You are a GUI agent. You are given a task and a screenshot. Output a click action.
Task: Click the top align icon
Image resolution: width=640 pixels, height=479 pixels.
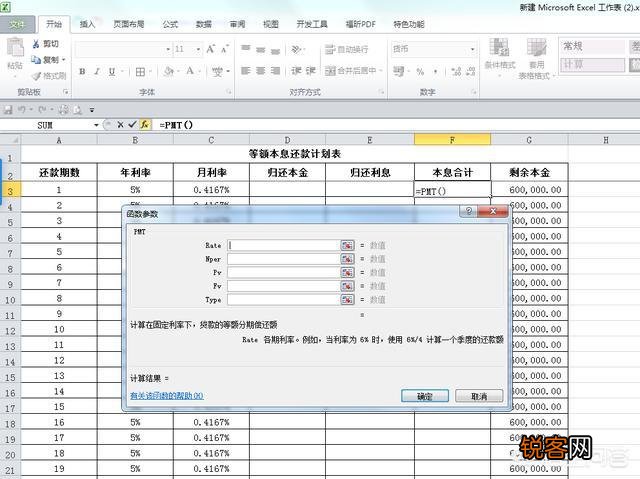(246, 49)
